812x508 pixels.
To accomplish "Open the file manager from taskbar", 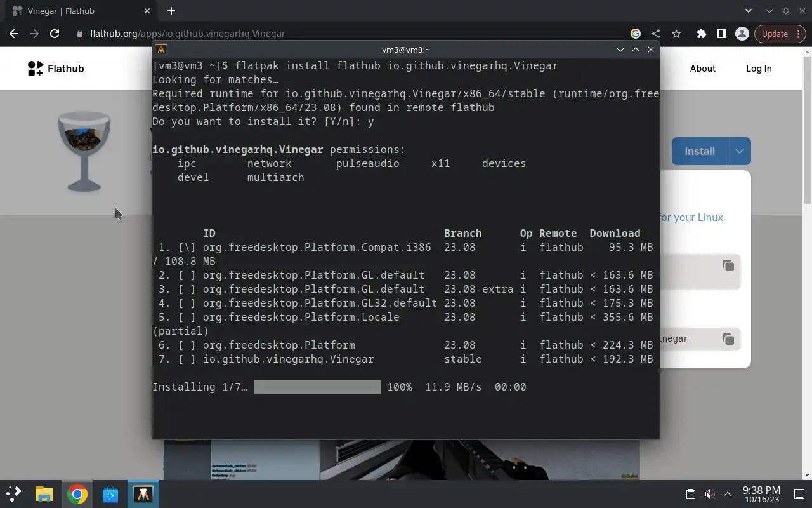I will pyautogui.click(x=44, y=493).
